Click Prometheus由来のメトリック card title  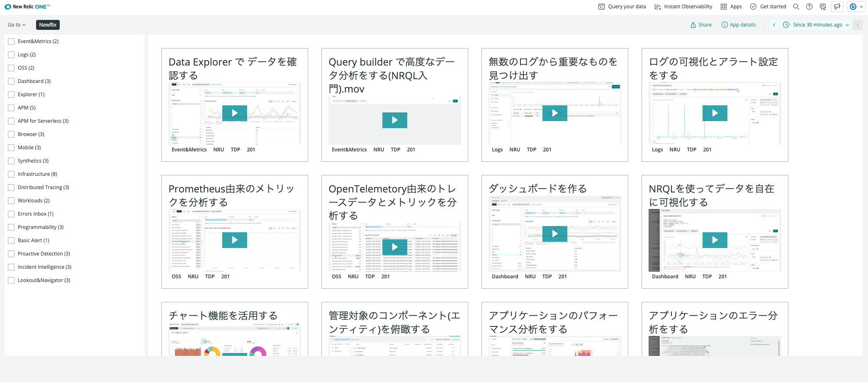coord(231,195)
